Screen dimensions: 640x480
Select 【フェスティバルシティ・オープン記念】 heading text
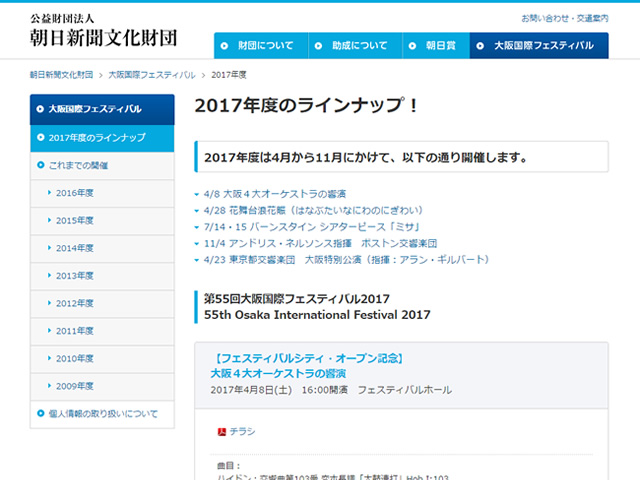[x=308, y=358]
